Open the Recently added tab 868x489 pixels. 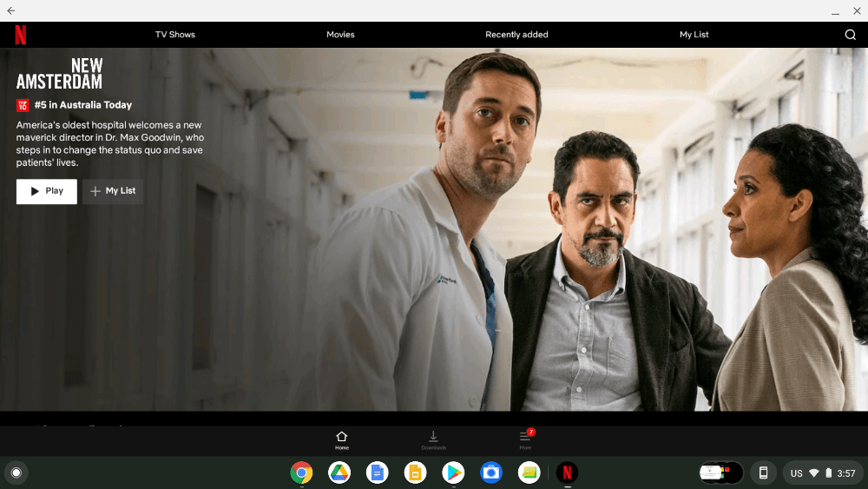click(516, 35)
